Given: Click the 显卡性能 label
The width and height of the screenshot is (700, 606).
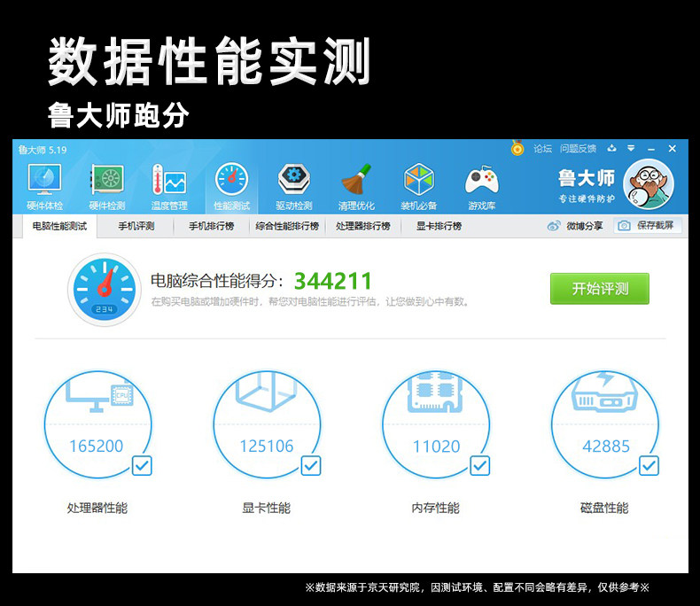Looking at the screenshot, I should coord(267,508).
